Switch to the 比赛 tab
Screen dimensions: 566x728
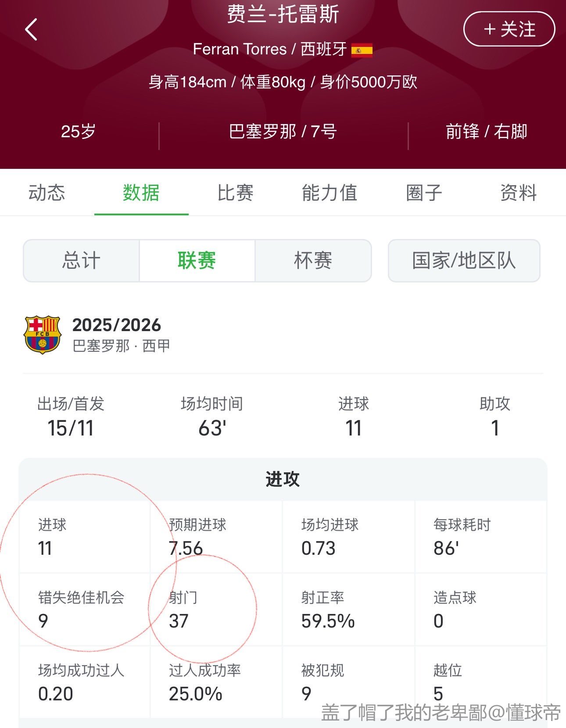coord(236,193)
